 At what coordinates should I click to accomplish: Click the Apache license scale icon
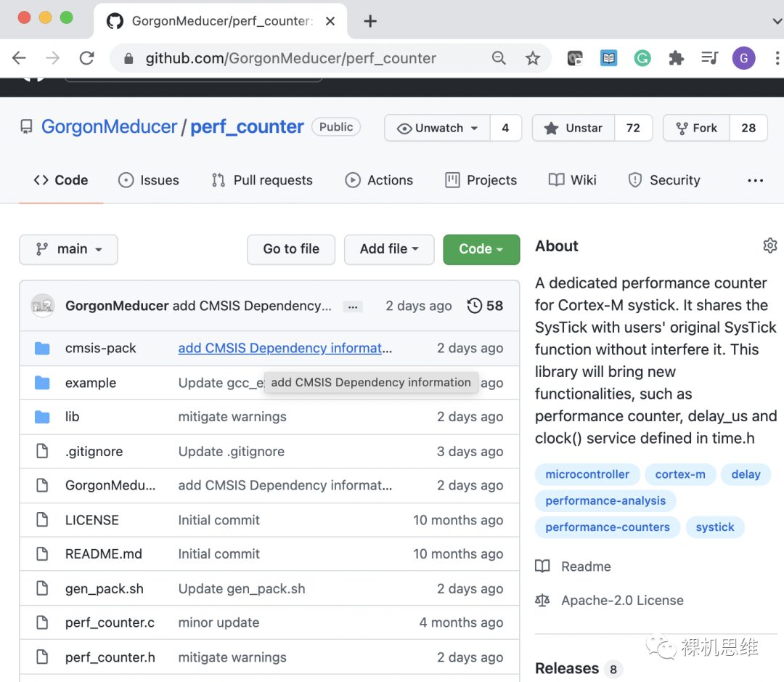(542, 600)
